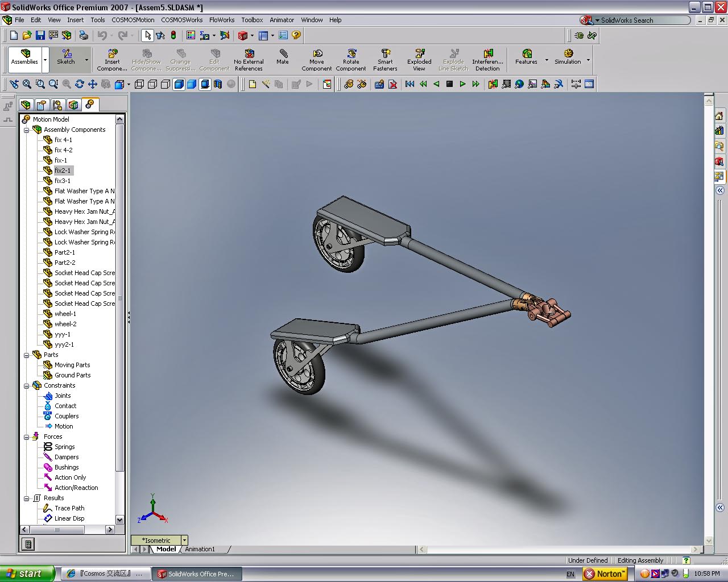This screenshot has width=728, height=582.
Task: Select the wheel-1 component in the tree
Action: tap(65, 314)
